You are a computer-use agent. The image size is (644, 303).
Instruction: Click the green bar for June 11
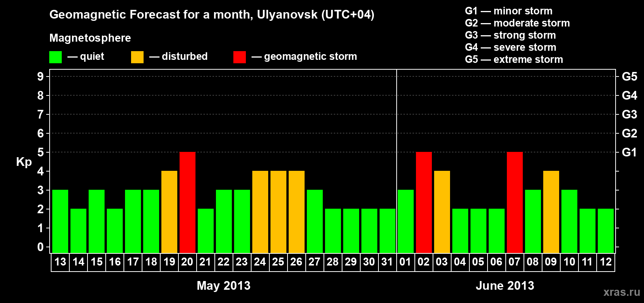588,231
